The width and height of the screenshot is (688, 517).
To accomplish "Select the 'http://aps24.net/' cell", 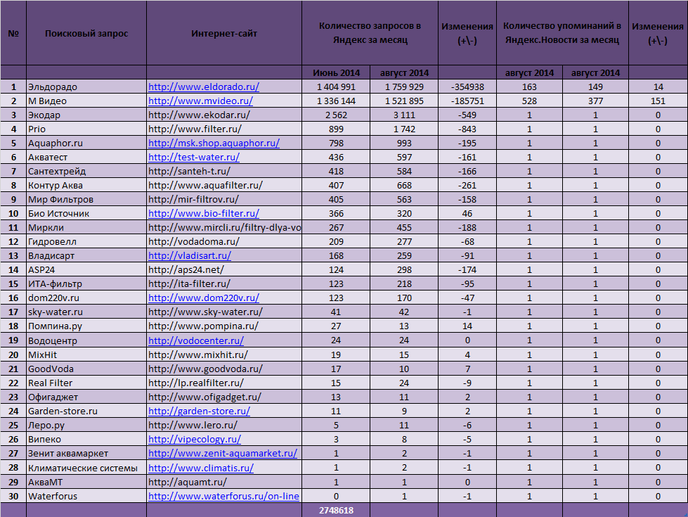I will [224, 269].
